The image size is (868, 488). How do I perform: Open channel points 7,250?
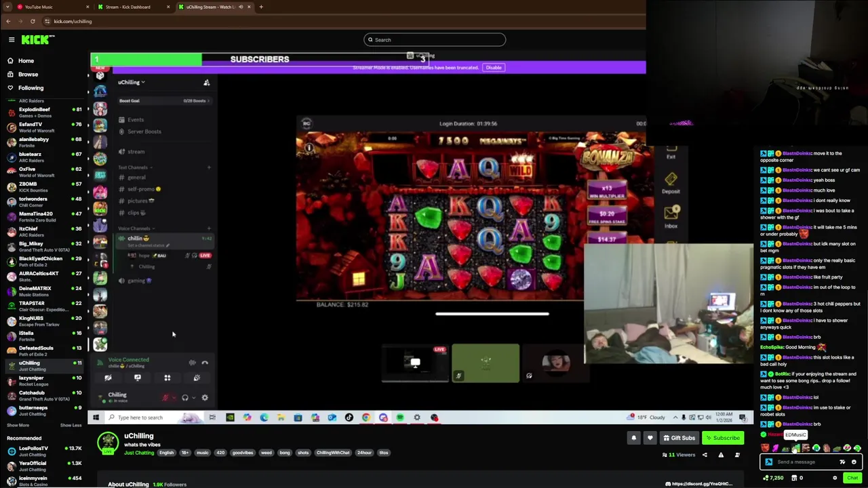[x=773, y=478]
